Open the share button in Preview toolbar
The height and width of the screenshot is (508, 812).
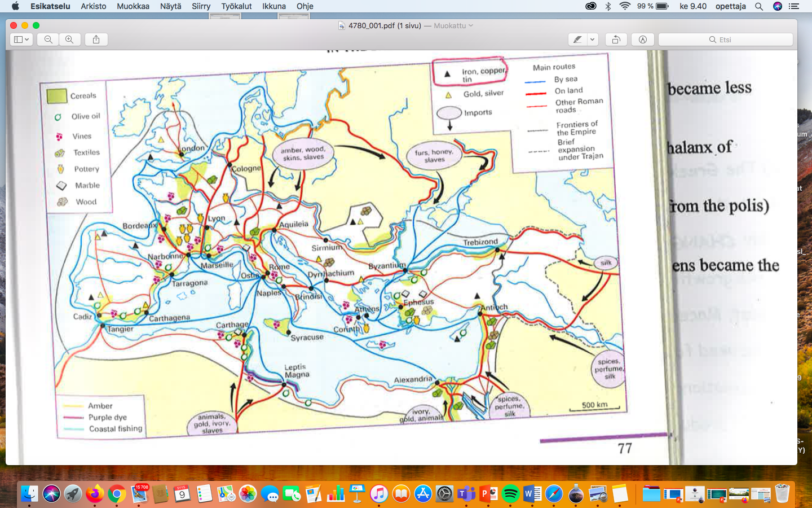pos(96,40)
